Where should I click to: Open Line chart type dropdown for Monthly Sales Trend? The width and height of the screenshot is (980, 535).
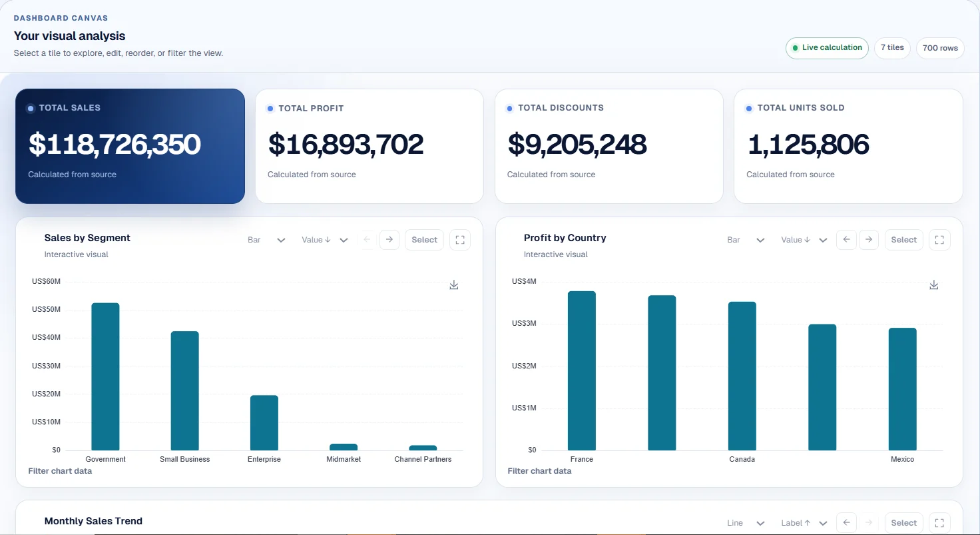(x=746, y=523)
